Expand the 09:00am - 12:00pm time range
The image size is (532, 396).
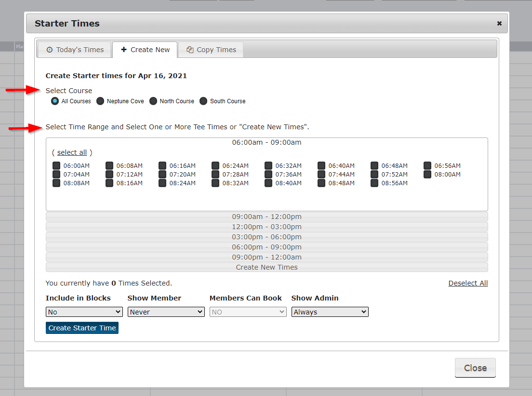[x=266, y=217]
